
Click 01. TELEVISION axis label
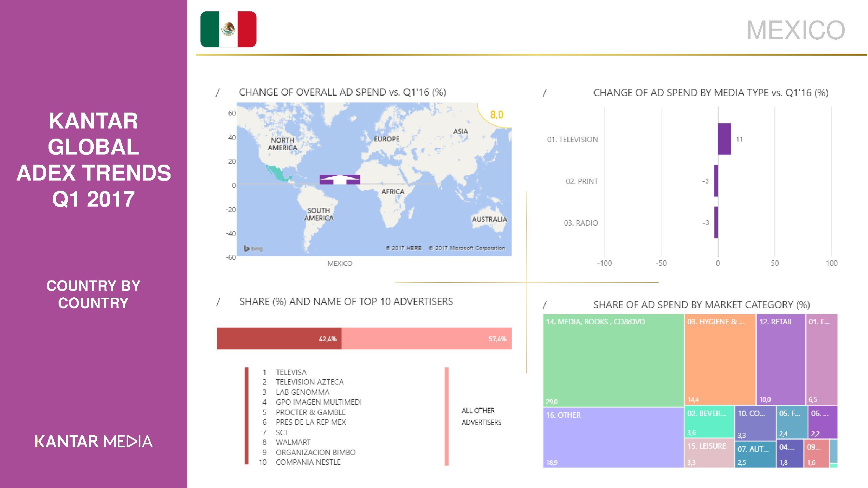point(572,139)
